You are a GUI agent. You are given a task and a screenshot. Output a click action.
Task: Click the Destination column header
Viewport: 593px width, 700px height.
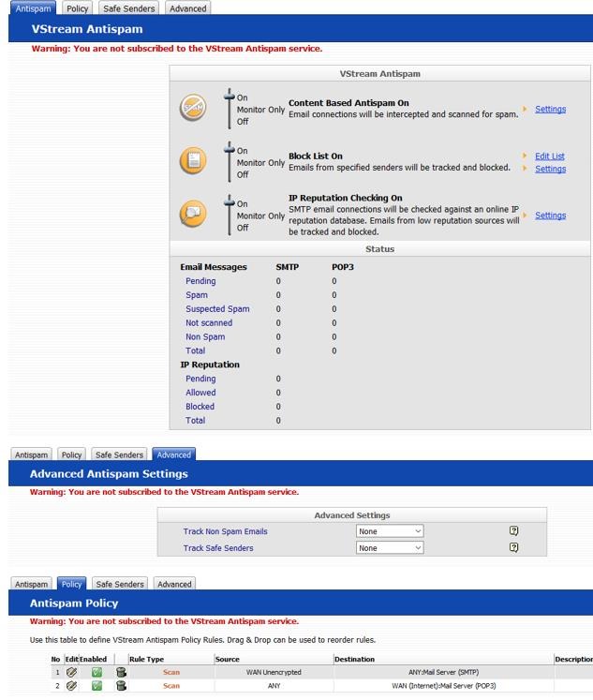[354, 659]
